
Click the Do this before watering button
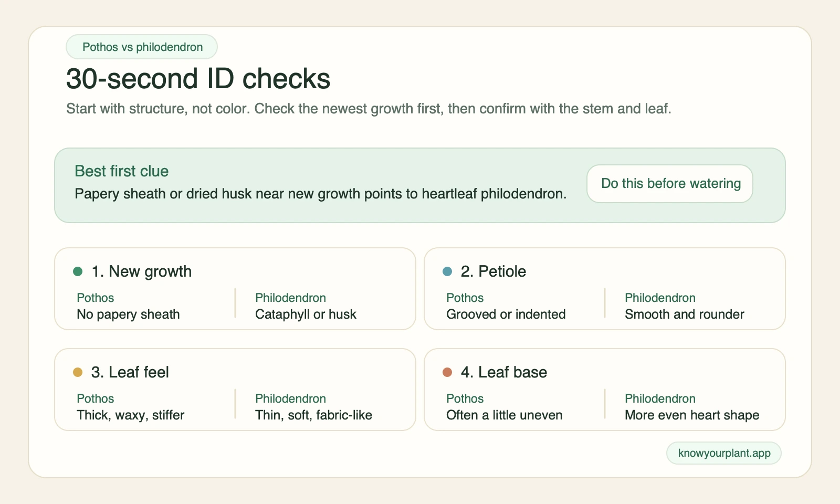[670, 184]
